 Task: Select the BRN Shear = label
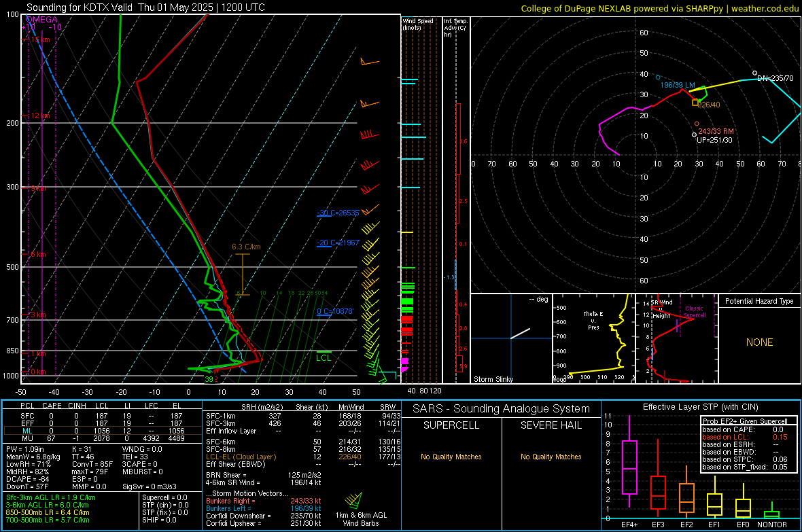coord(226,475)
